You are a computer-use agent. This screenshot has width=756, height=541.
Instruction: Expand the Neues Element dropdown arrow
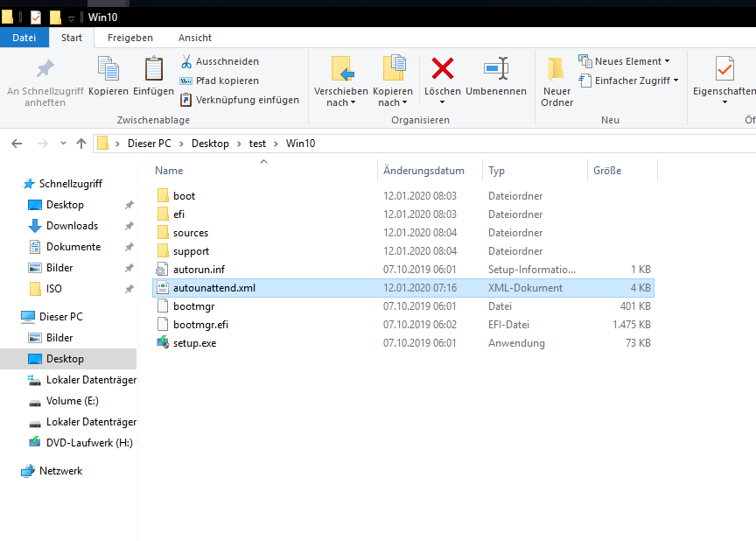click(x=668, y=61)
